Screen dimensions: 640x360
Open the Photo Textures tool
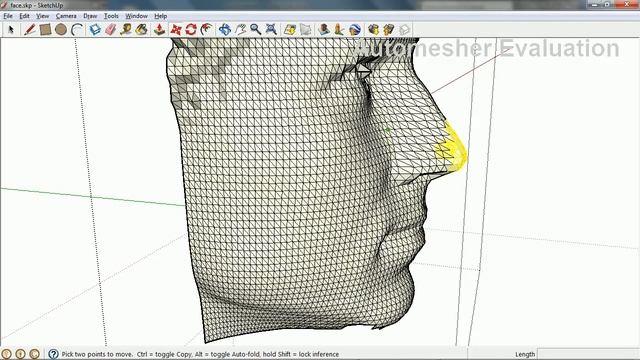coord(339,29)
